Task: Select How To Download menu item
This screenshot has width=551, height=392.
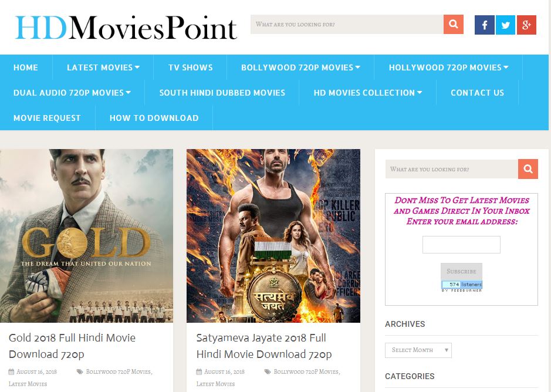Action: point(154,118)
